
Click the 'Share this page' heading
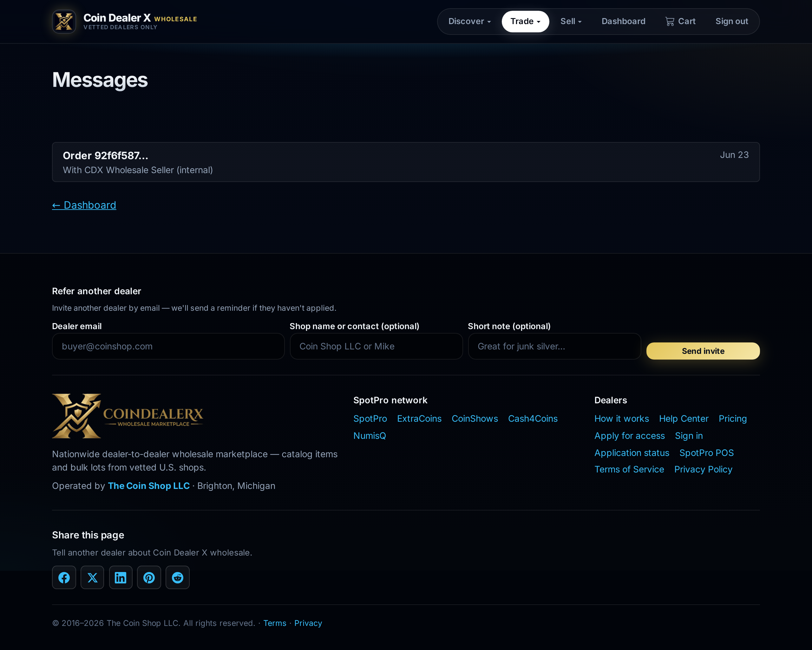[x=88, y=535]
